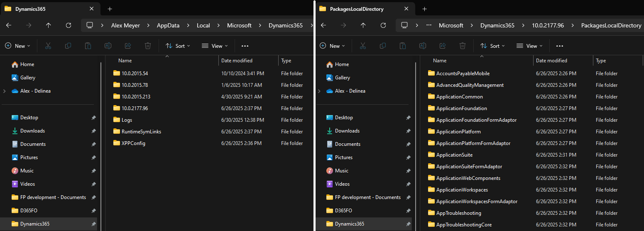Click Paste icon in left Dynamics365 window
This screenshot has height=231, width=644.
[x=88, y=46]
